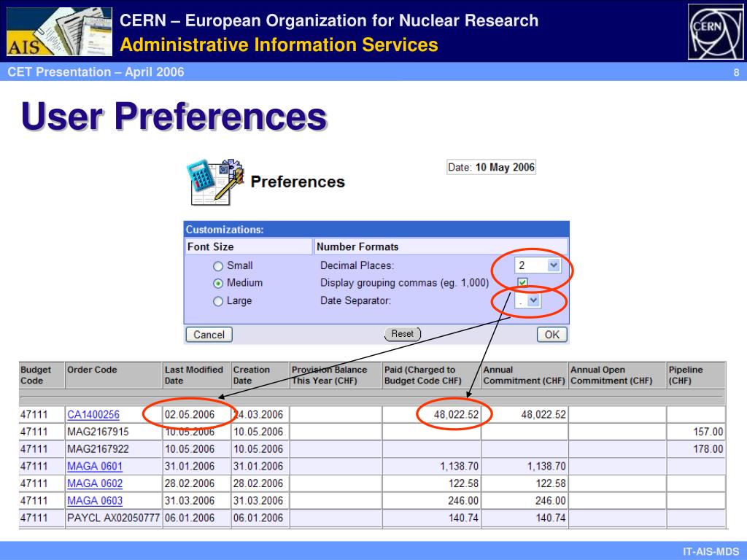
Task: Open order code link CA1400256
Action: coord(93,415)
